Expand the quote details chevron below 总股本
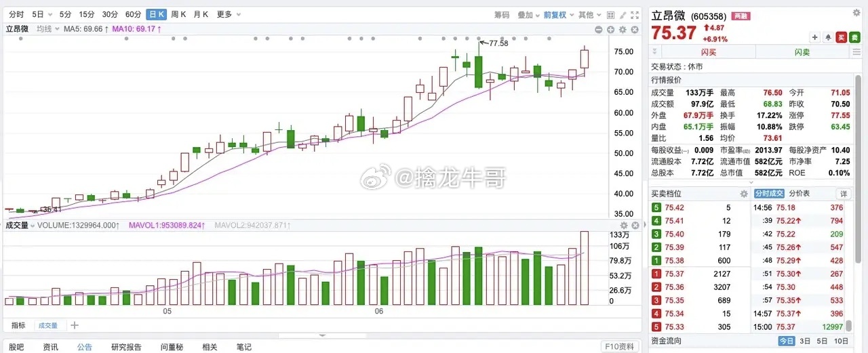 click(x=751, y=182)
